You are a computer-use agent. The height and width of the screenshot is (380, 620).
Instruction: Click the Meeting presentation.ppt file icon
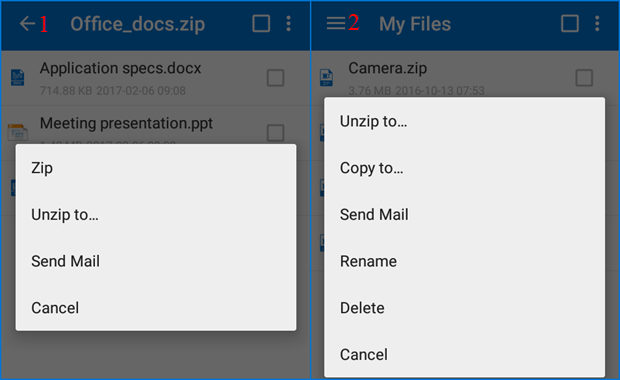pos(17,132)
